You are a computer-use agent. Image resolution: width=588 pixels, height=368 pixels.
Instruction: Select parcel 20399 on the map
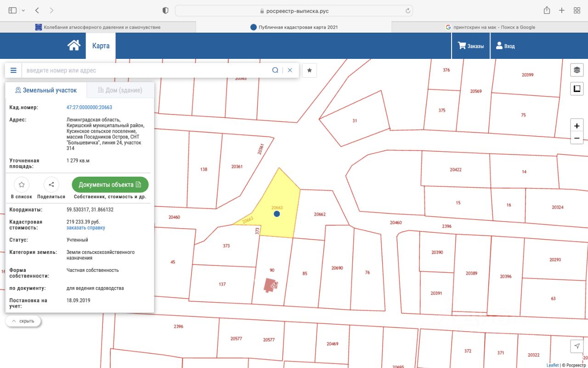pyautogui.click(x=528, y=75)
